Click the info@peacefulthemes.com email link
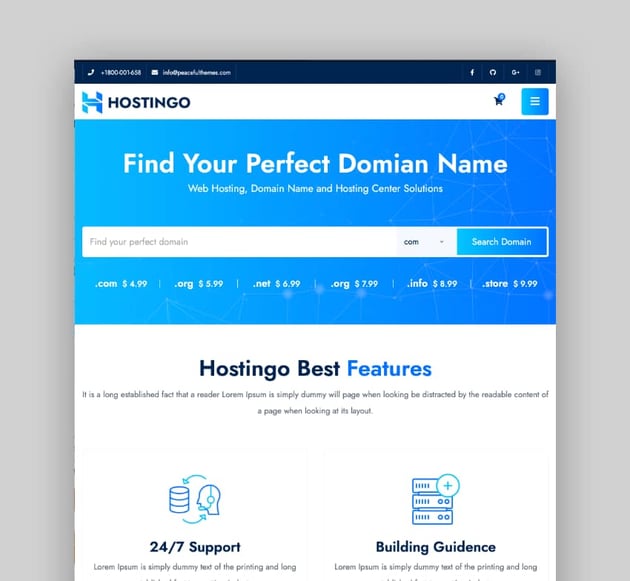This screenshot has height=581, width=630. tap(197, 73)
